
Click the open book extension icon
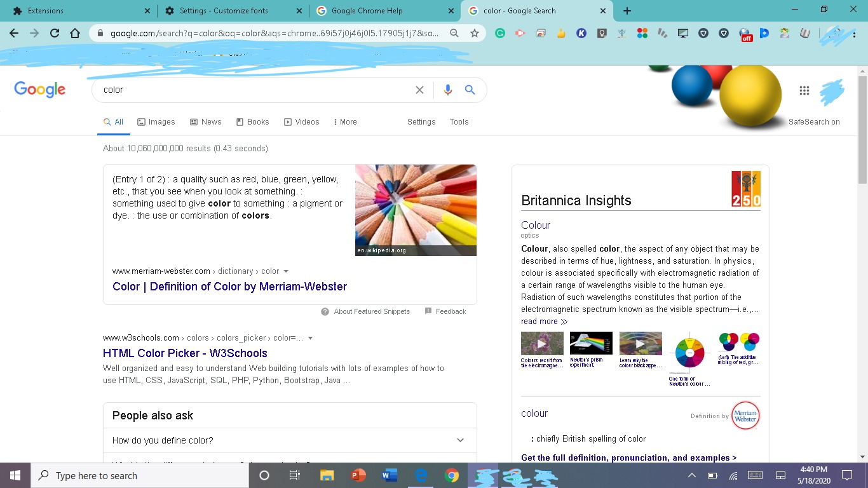(x=805, y=33)
